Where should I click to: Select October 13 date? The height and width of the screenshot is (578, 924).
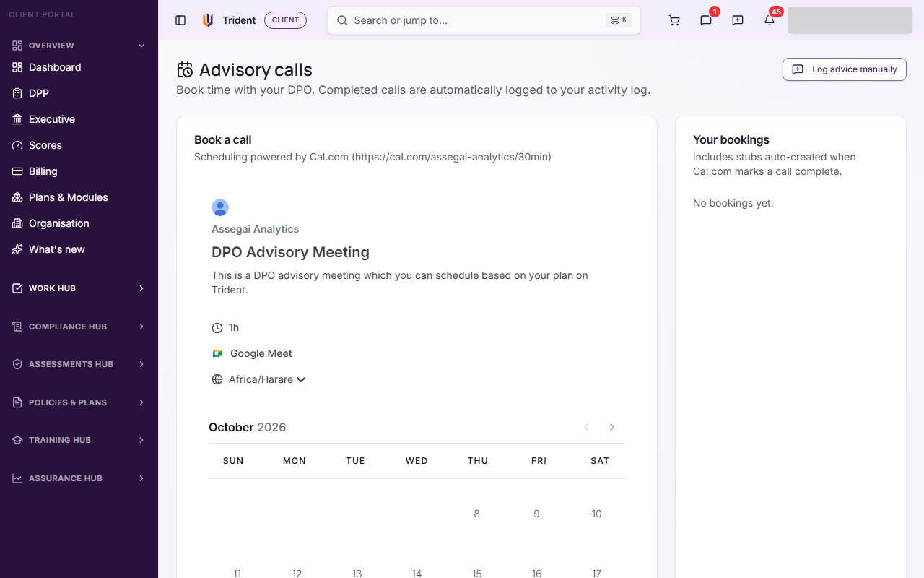coord(357,573)
